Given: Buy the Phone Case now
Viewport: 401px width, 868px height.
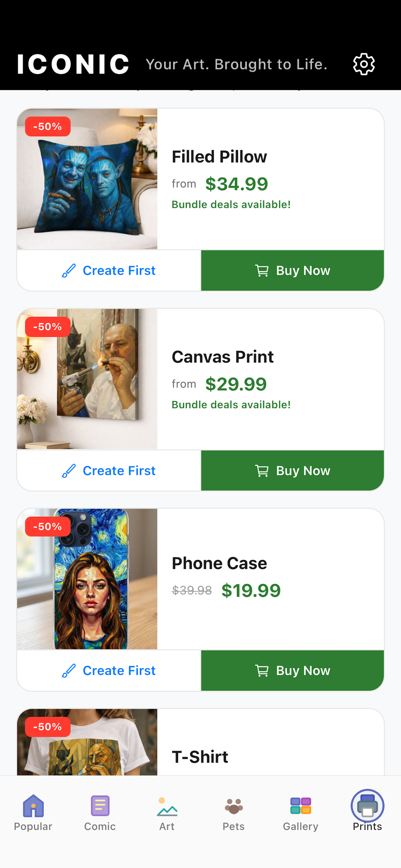Looking at the screenshot, I should coord(292,671).
